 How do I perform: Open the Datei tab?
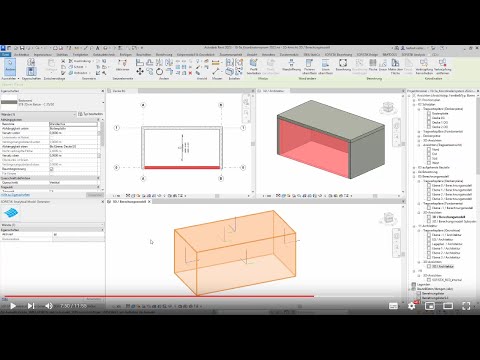click(5, 54)
